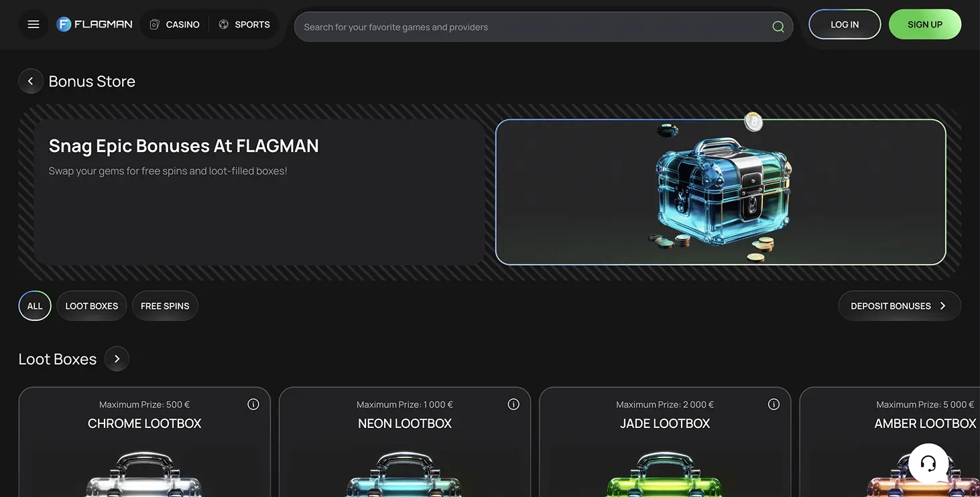Click the Log In button

click(x=845, y=25)
